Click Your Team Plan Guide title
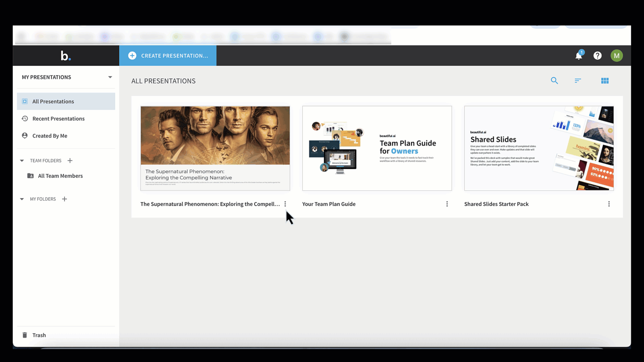 point(329,204)
